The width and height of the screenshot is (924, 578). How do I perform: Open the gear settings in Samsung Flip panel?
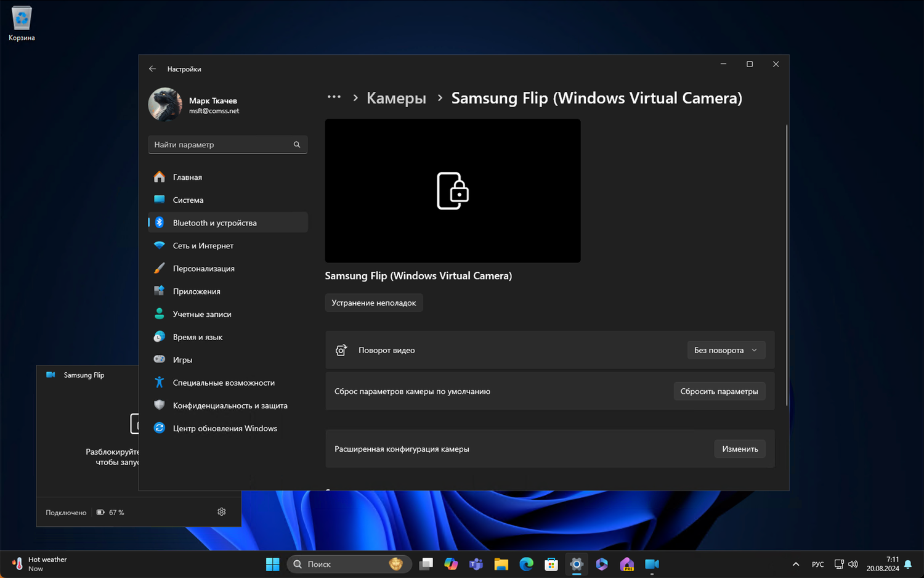(x=222, y=512)
